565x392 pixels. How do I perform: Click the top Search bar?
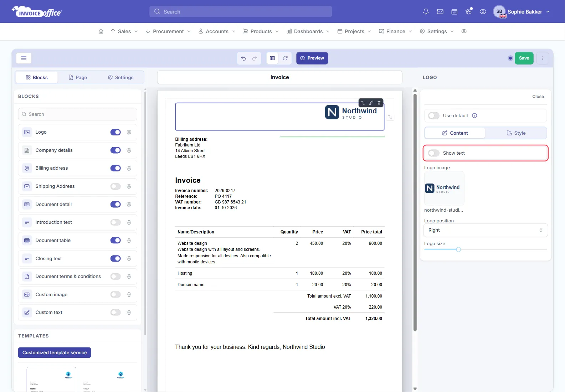241,12
